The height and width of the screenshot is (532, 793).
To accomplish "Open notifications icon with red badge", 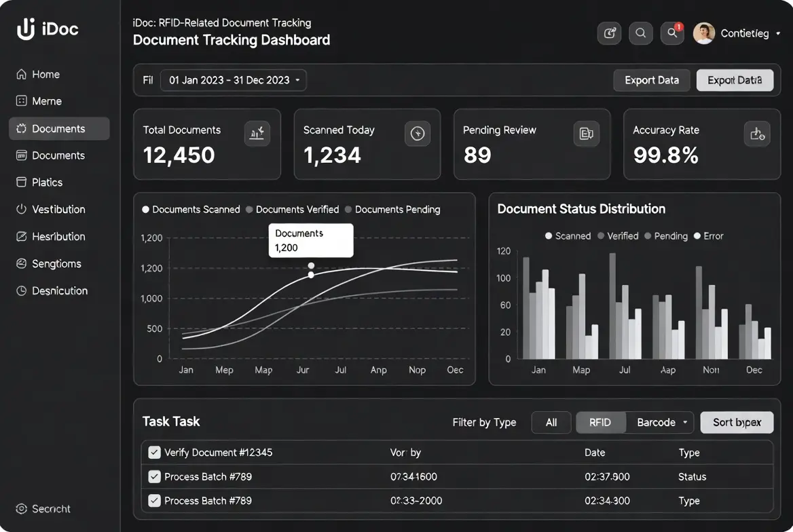I will [672, 33].
